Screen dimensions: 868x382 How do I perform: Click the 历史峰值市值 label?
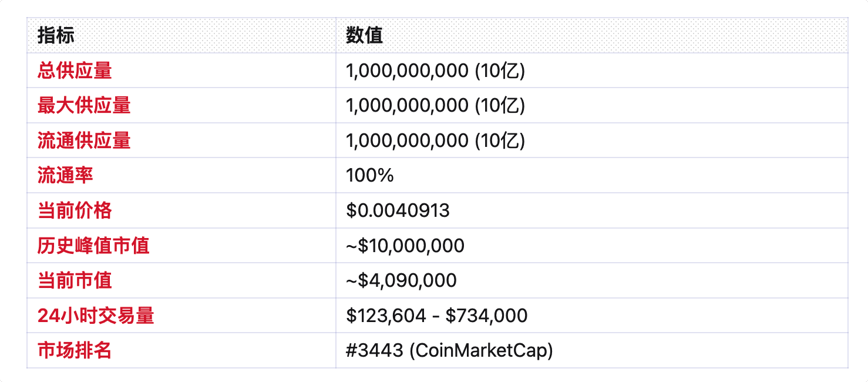(x=93, y=246)
